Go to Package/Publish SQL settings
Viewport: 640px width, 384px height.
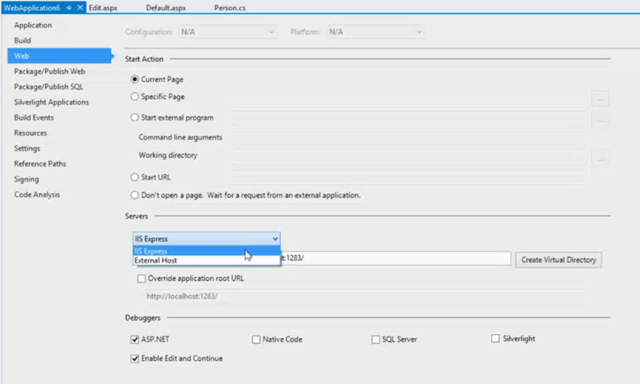coord(48,87)
